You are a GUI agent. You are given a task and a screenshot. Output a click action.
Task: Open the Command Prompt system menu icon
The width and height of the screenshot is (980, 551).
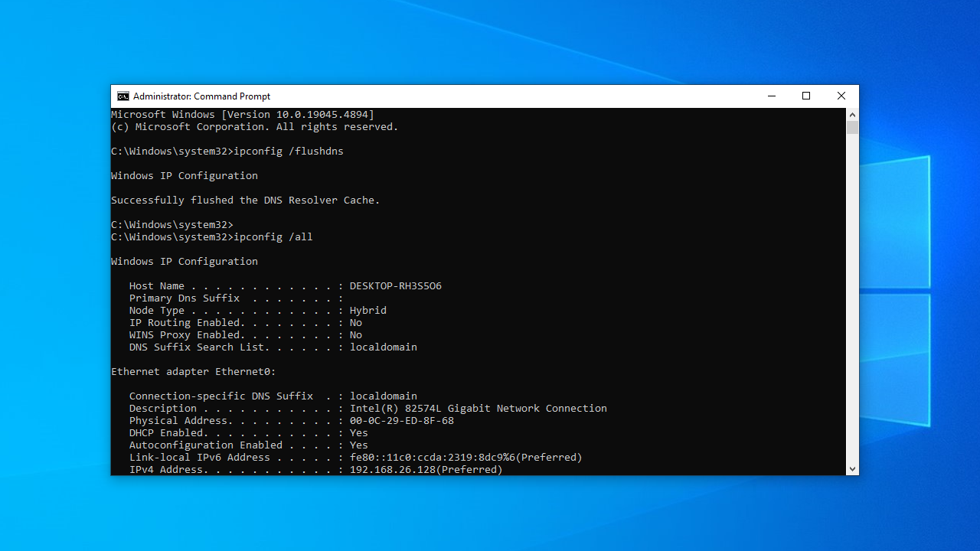click(122, 96)
